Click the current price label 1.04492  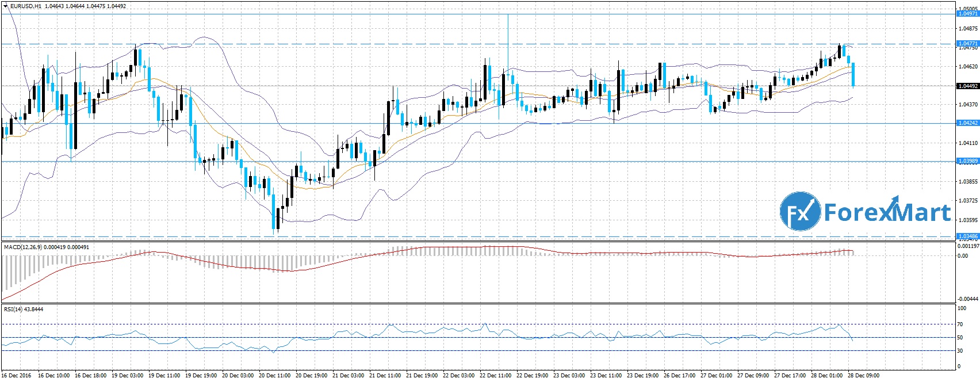click(x=967, y=86)
